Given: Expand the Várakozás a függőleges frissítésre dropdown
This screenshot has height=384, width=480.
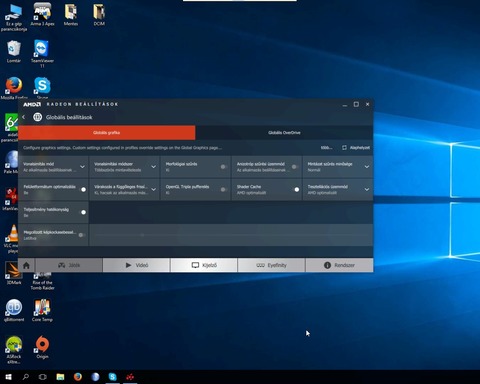Looking at the screenshot, I should pos(153,189).
